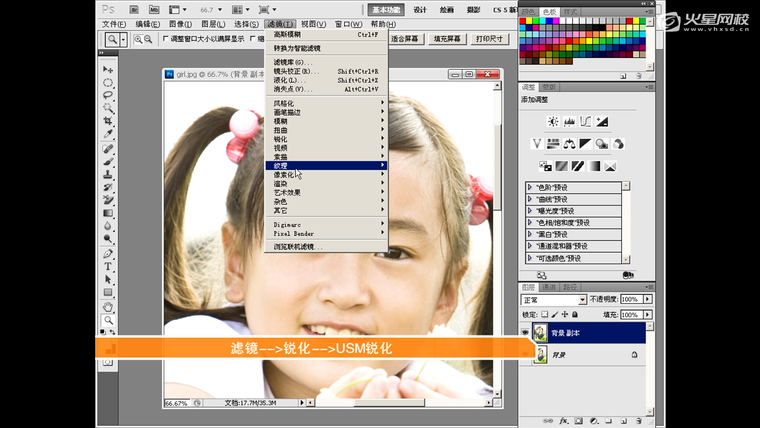Toggle visibility of 背景 副本 layer

point(525,332)
